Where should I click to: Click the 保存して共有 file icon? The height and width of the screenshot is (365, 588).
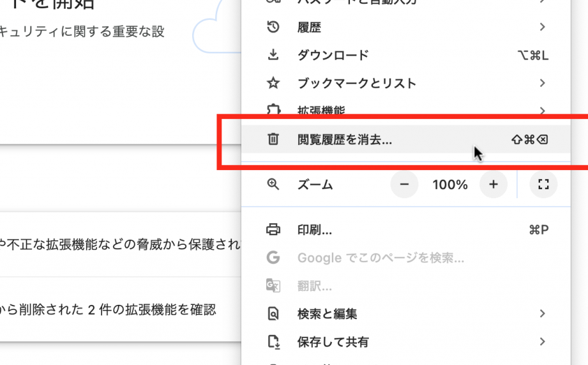click(273, 342)
